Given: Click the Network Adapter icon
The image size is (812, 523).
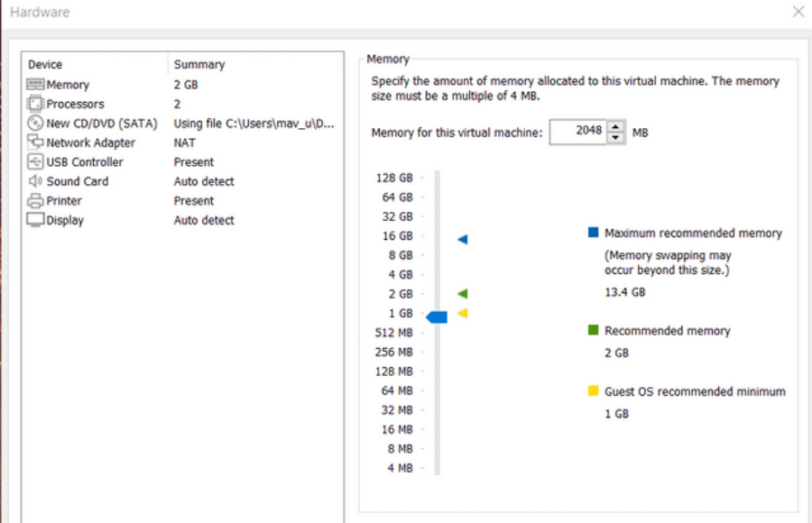Looking at the screenshot, I should tap(36, 142).
